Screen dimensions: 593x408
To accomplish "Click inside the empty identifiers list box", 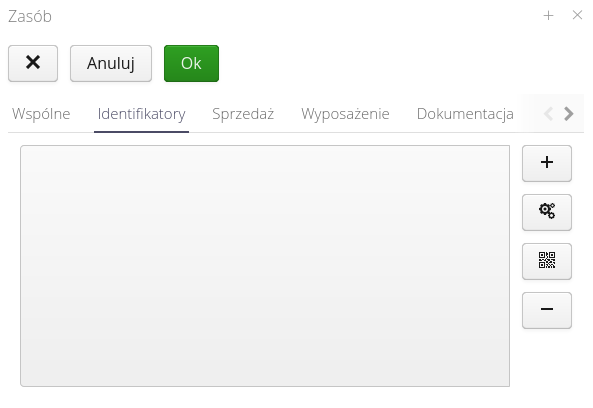I will [x=265, y=266].
